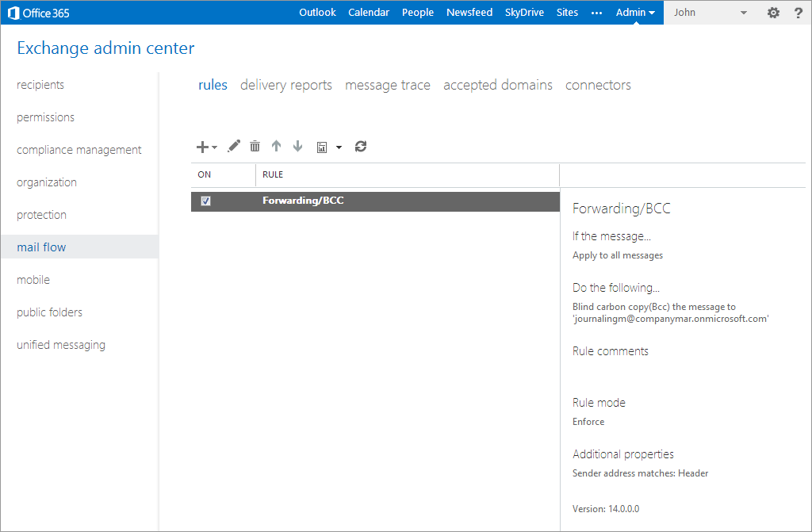The image size is (812, 532).
Task: Open the new rule dropdown arrow
Action: [214, 147]
